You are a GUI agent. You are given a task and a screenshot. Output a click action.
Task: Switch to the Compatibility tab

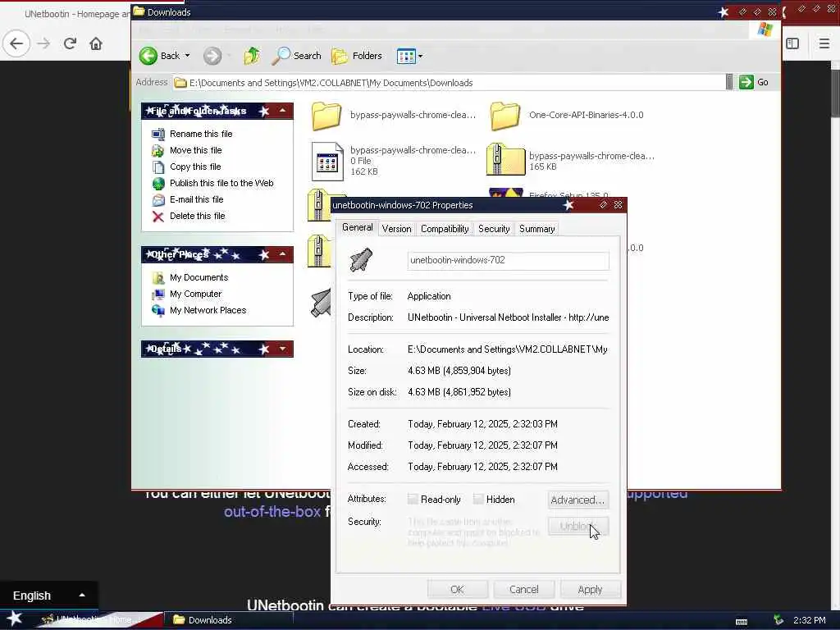pos(445,230)
